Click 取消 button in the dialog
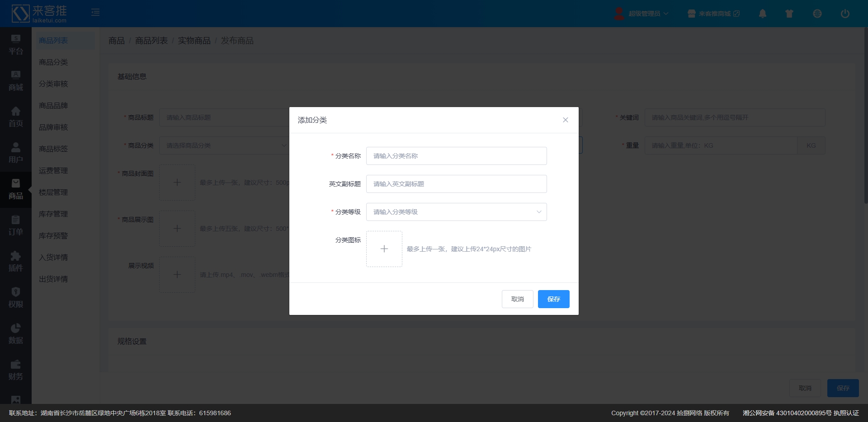The width and height of the screenshot is (868, 422). (517, 299)
